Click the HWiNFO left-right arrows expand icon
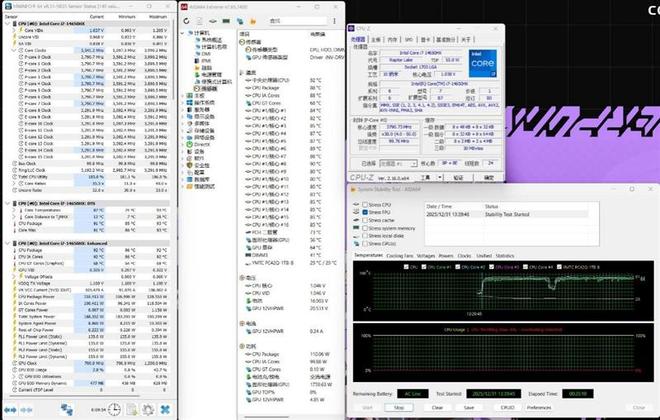This screenshot has height=420, width=660. coord(10,410)
